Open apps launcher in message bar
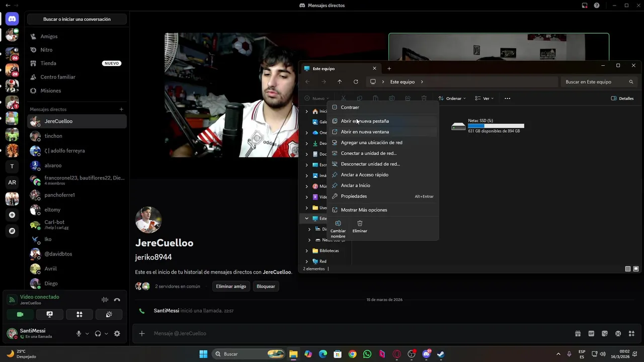Viewport: 644px width, 362px height. click(631, 333)
